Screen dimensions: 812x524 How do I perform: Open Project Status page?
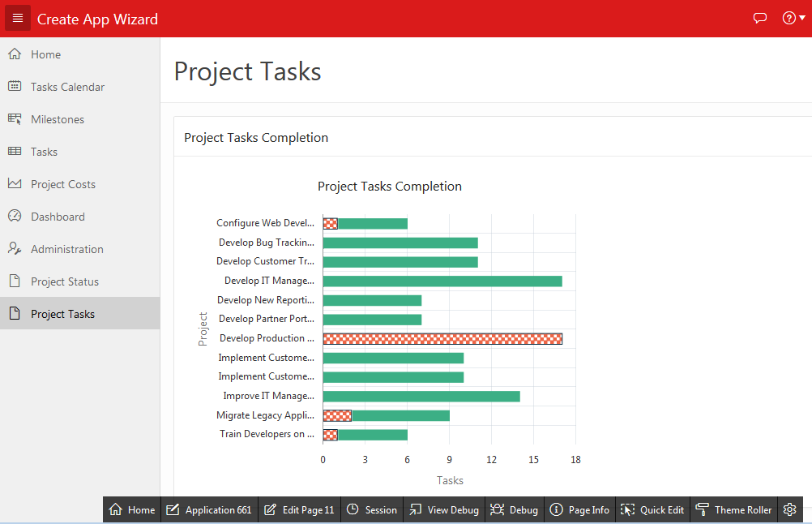(79, 281)
